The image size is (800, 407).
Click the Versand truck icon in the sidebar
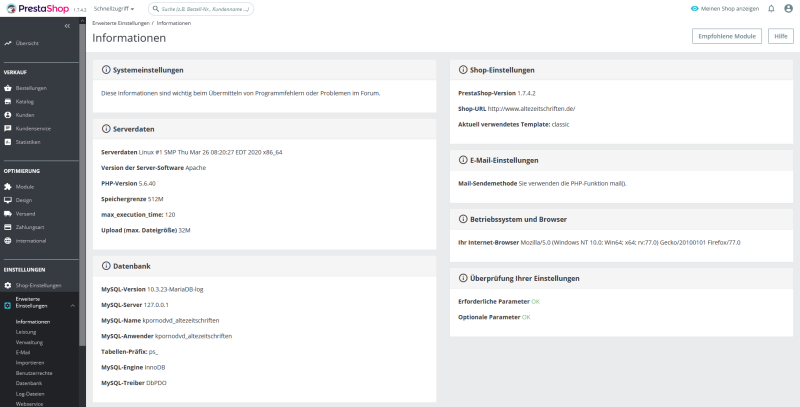click(7, 213)
